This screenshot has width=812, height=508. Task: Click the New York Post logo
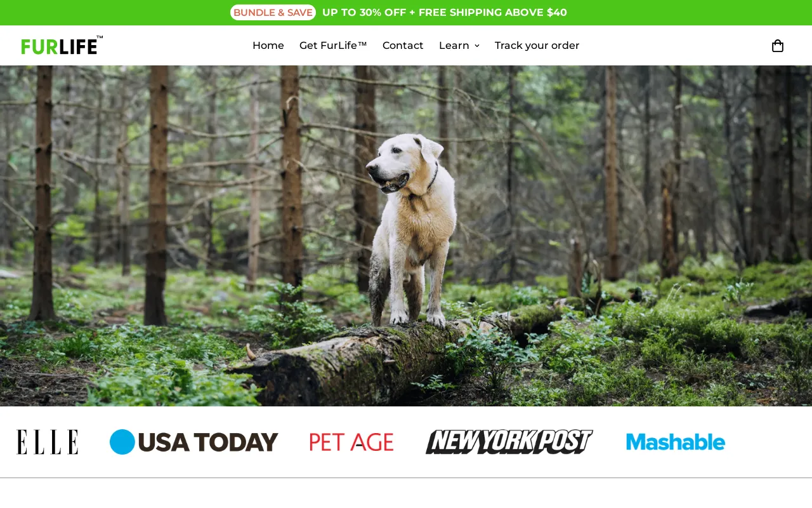pos(509,442)
